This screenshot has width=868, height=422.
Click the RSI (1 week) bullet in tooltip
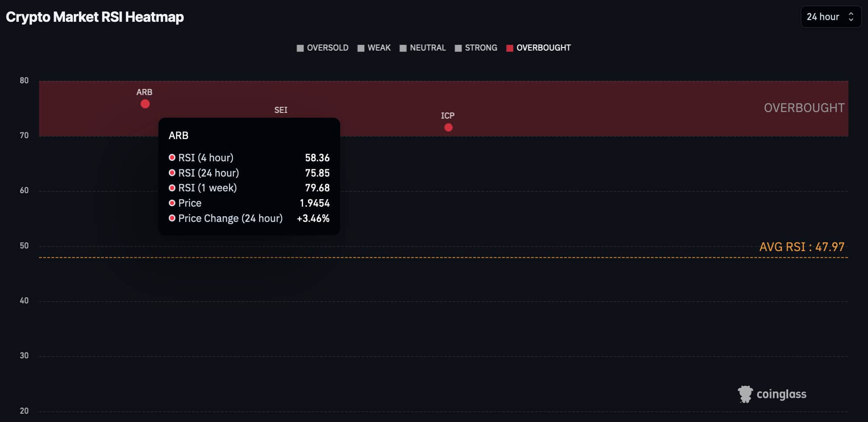(x=172, y=188)
